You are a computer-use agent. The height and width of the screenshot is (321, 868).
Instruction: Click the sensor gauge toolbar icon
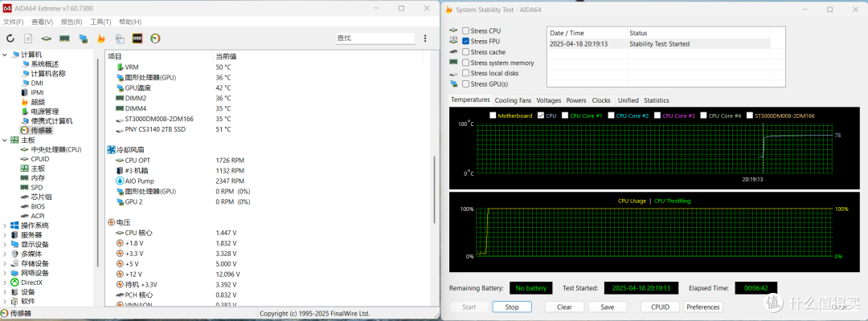point(155,39)
